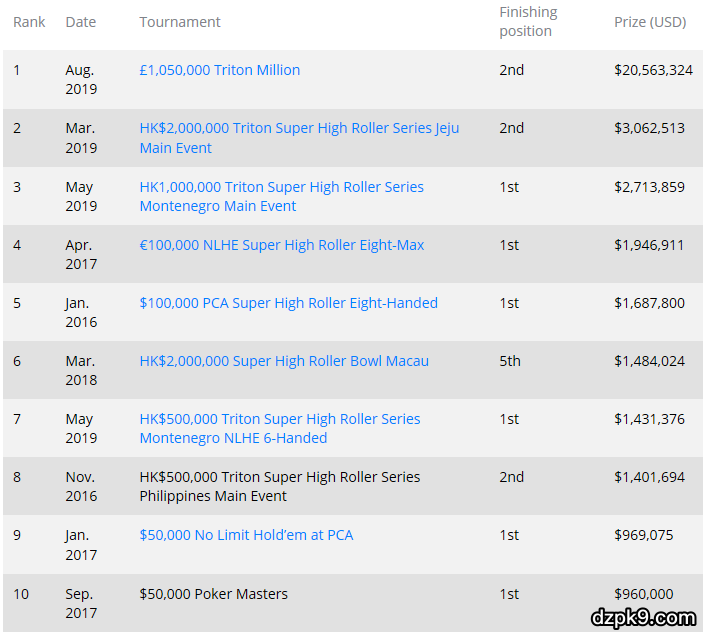This screenshot has width=705, height=639.
Task: Open $50,000 No Limit Hold'em at PCA
Action: pyautogui.click(x=246, y=535)
